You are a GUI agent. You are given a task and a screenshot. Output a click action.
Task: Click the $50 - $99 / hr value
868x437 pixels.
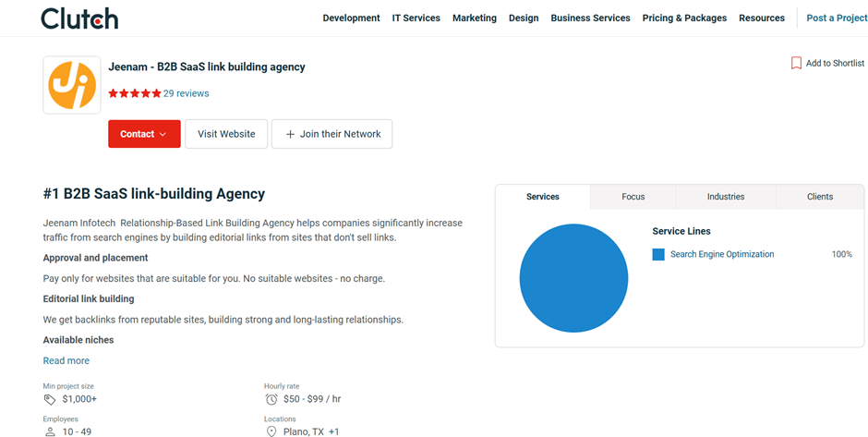312,399
